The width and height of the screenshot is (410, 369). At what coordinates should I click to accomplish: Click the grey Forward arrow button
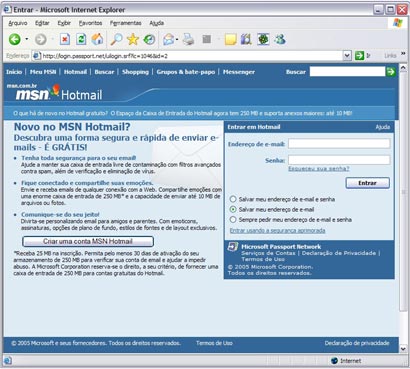coord(41,40)
